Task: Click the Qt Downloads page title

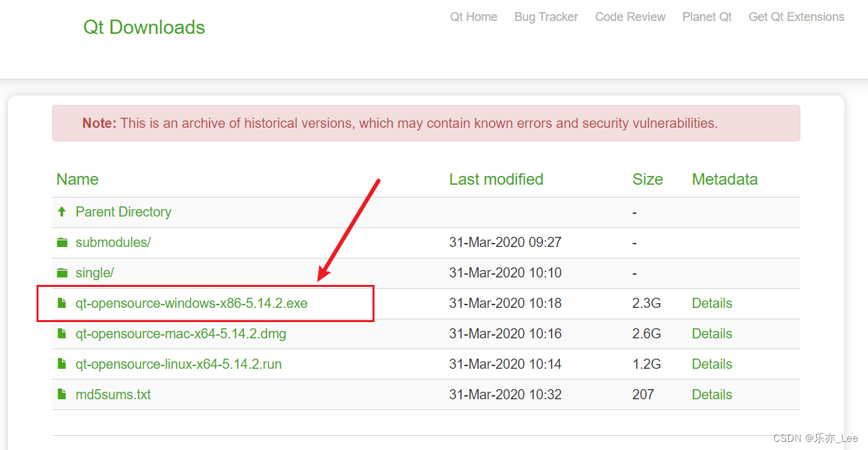Action: (x=144, y=27)
